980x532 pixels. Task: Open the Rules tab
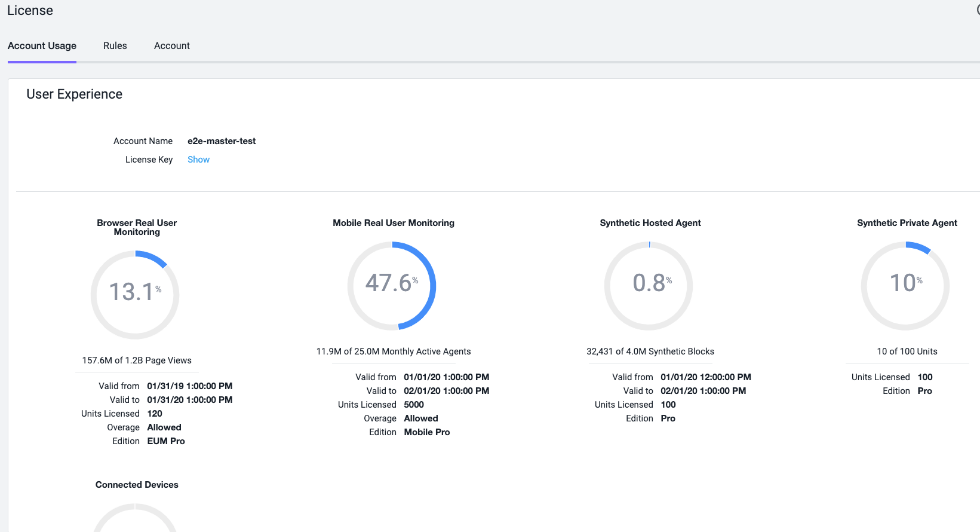coord(115,46)
